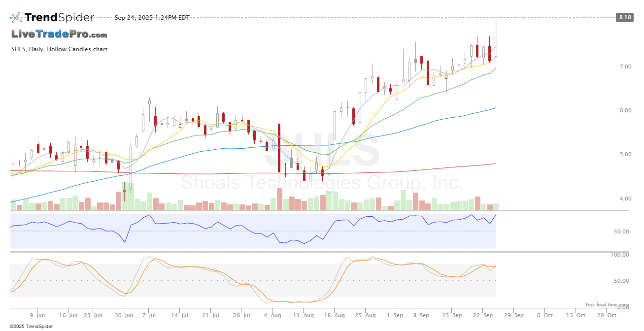The height and width of the screenshot is (331, 644).
Task: Click the TrendSpider spider logo icon
Action: (16, 18)
